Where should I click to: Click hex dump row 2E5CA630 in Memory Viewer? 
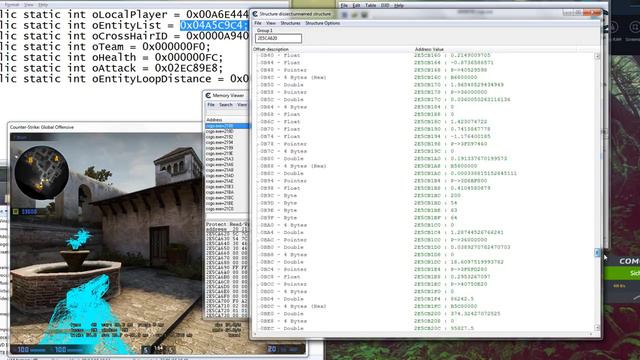tap(227, 238)
